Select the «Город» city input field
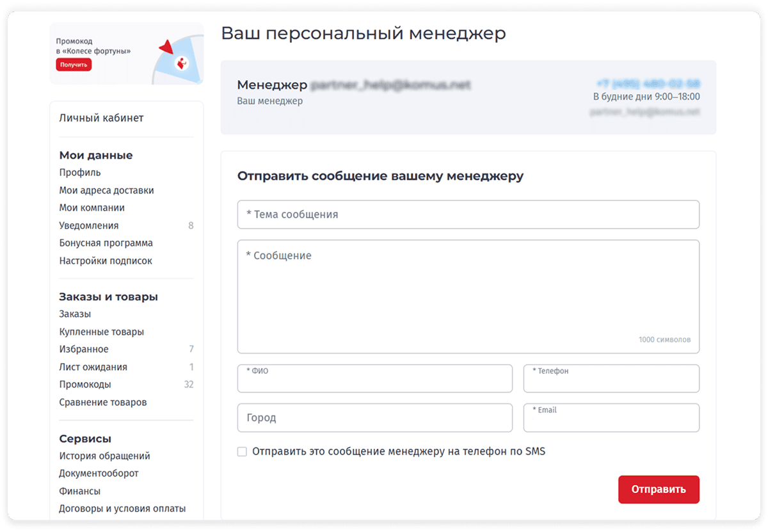768x532 pixels. tap(374, 417)
